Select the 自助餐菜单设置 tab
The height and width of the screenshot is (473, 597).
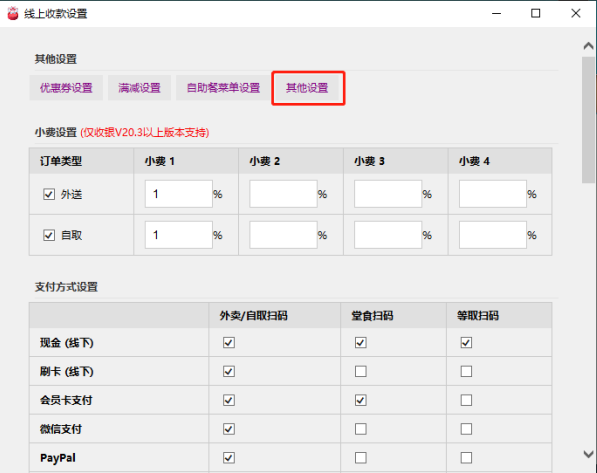click(x=223, y=88)
